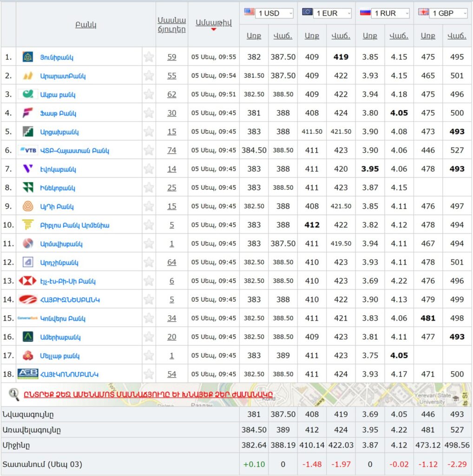The width and height of the screenshot is (473, 476).
Task: Toggle favorite star for Յունիբանկ
Action: pos(149,57)
